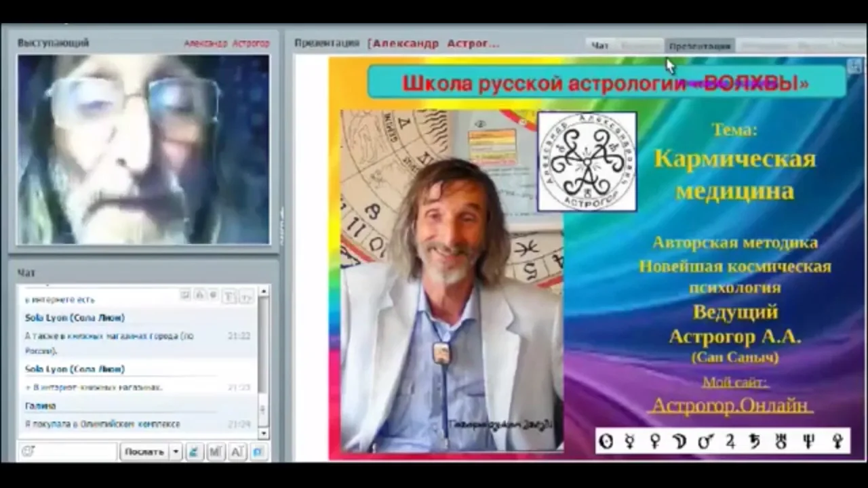Click the 'Кармическая медицина' slide title
Image resolution: width=868 pixels, height=488 pixels.
pyautogui.click(x=734, y=174)
